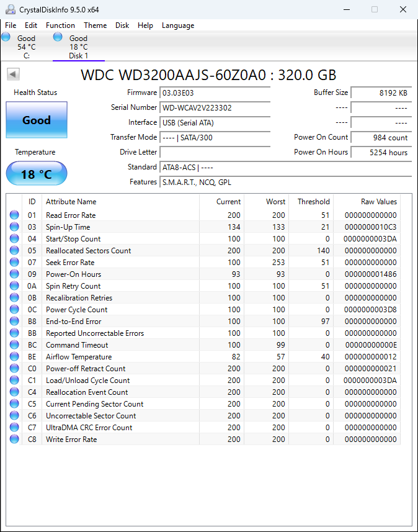
Task: Open the File menu
Action: 11,25
